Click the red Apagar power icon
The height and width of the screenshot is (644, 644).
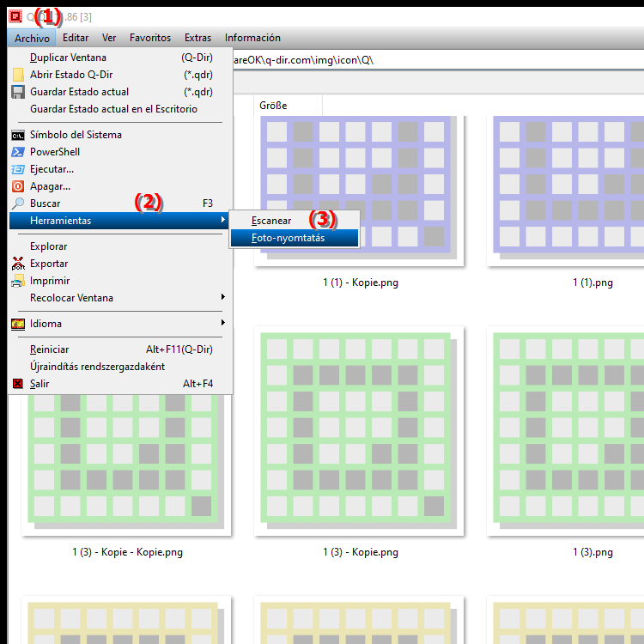[x=18, y=186]
